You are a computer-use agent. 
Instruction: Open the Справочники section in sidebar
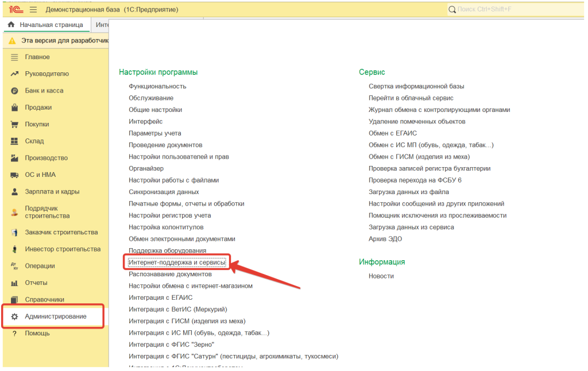[44, 300]
